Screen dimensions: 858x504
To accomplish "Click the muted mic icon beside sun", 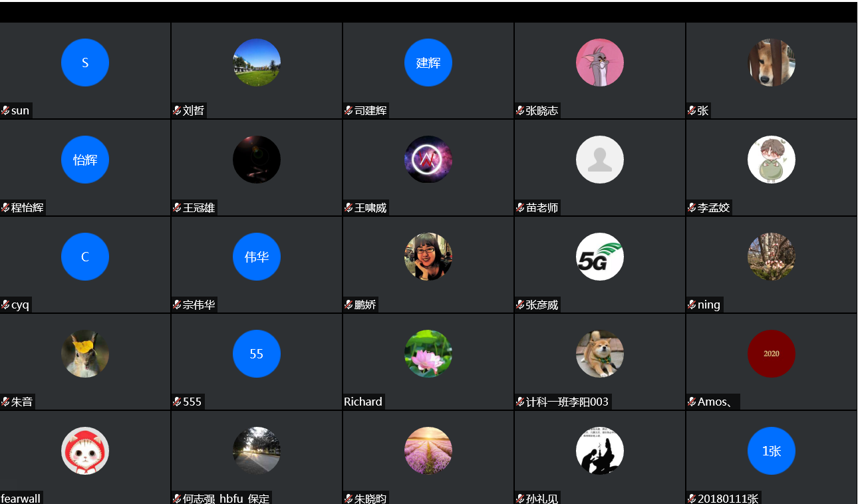I will tap(5, 110).
